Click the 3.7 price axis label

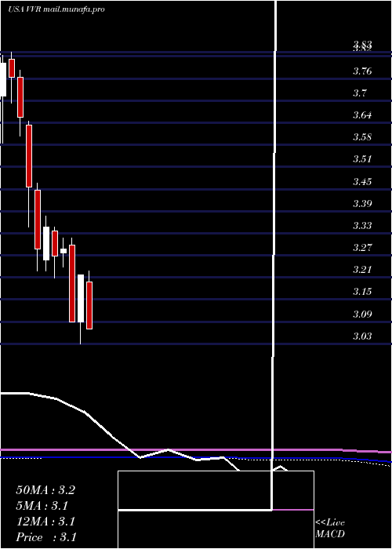tap(359, 93)
